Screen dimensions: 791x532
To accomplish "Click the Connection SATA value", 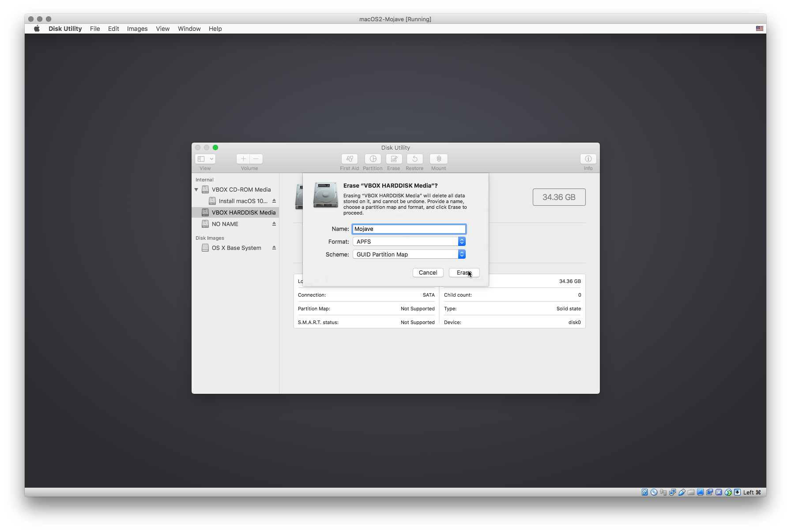I will point(429,295).
